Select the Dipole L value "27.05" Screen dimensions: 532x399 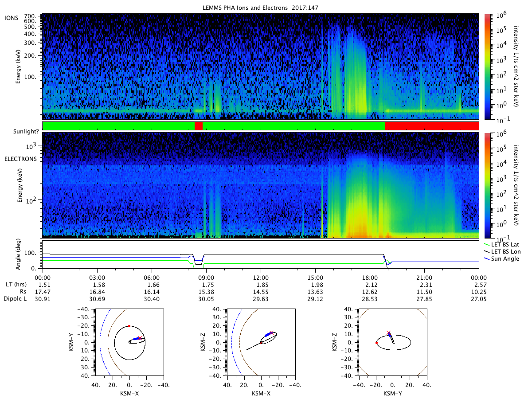479,299
